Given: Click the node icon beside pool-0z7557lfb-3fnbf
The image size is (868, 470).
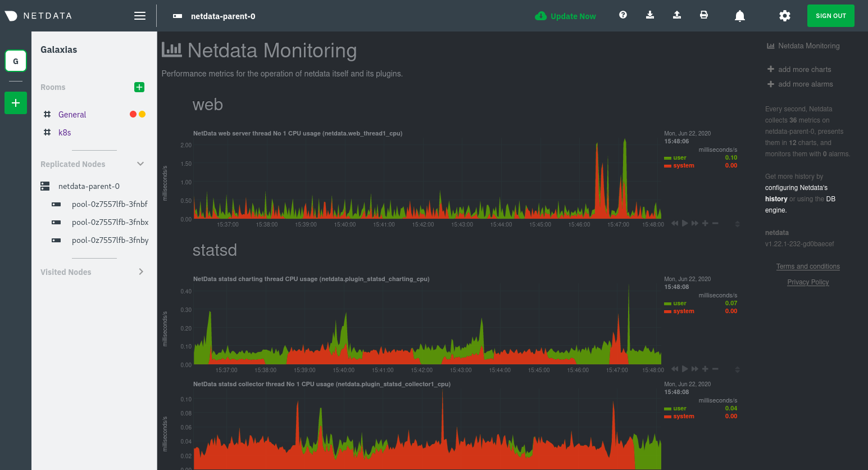Looking at the screenshot, I should coord(56,204).
